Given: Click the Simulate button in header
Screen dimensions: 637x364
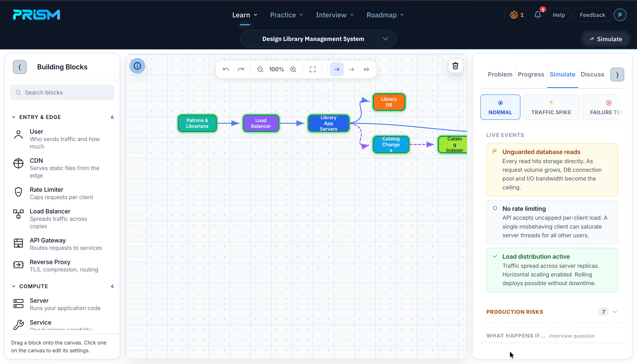Looking at the screenshot, I should click(x=606, y=39).
